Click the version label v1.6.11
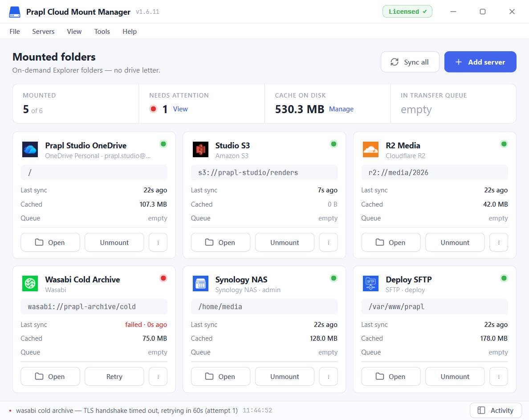 tap(147, 12)
